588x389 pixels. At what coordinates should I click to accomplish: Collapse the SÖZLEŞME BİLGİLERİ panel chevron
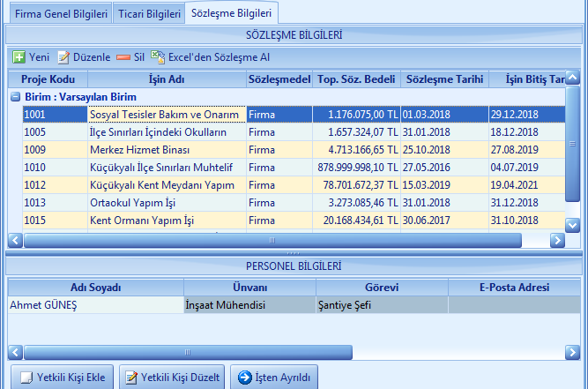click(x=575, y=35)
